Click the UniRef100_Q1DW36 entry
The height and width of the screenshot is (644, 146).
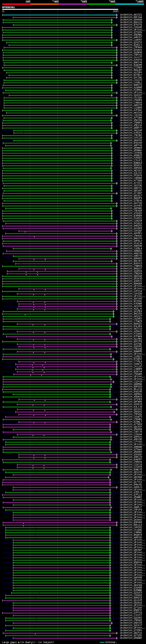tap(131, 53)
